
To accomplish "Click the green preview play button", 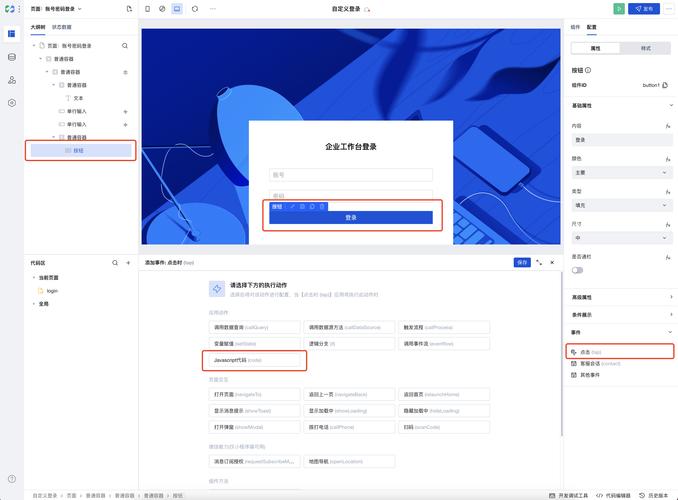I will 620,8.
